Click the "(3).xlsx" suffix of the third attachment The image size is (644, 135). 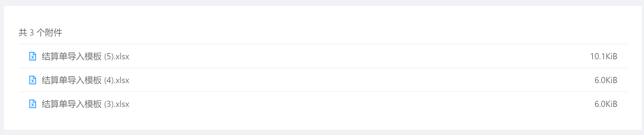click(x=117, y=104)
